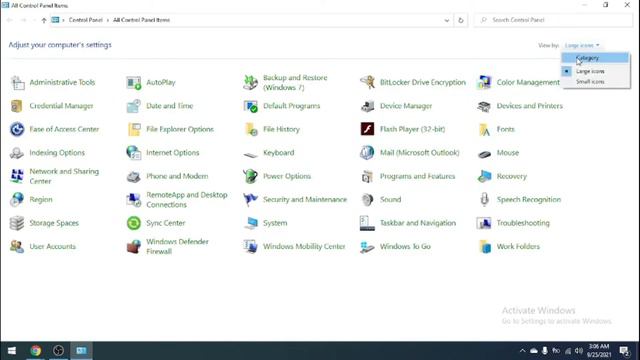The width and height of the screenshot is (640, 360).
Task: Expand the address bar history dropdown
Action: point(447,20)
